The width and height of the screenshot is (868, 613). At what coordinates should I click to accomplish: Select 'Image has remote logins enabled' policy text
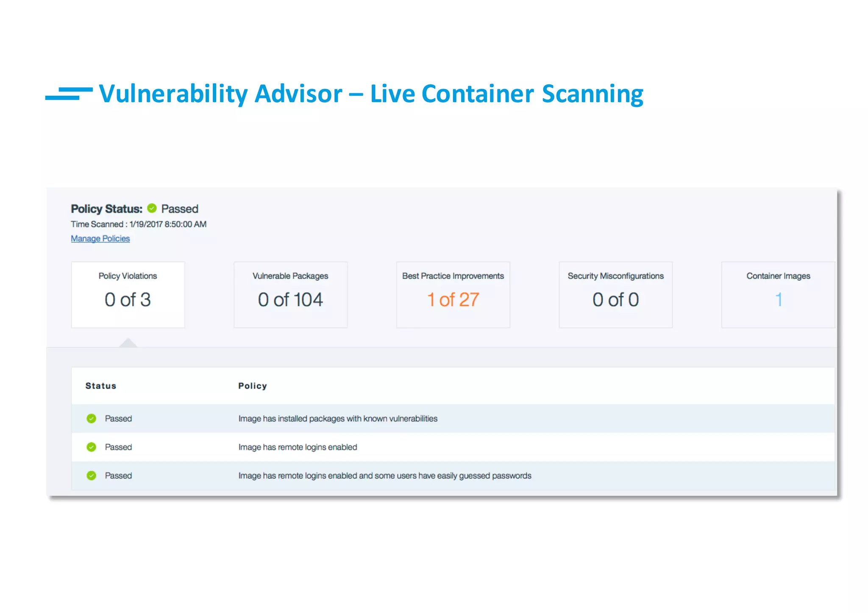(x=298, y=447)
